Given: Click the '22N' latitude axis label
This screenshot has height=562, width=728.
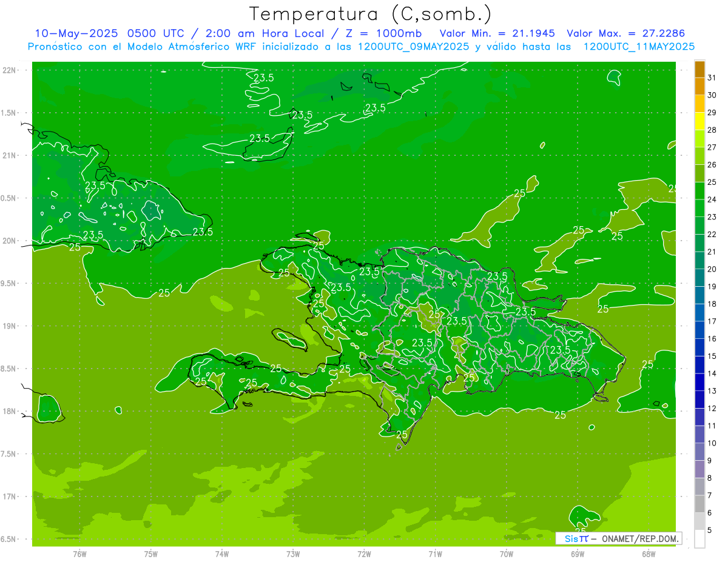Looking at the screenshot, I should [9, 70].
